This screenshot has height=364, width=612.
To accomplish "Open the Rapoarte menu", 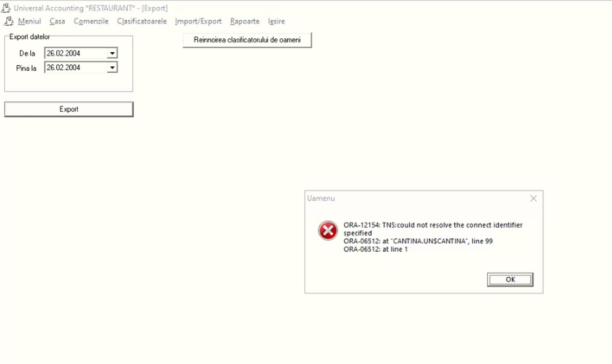I will pyautogui.click(x=245, y=21).
